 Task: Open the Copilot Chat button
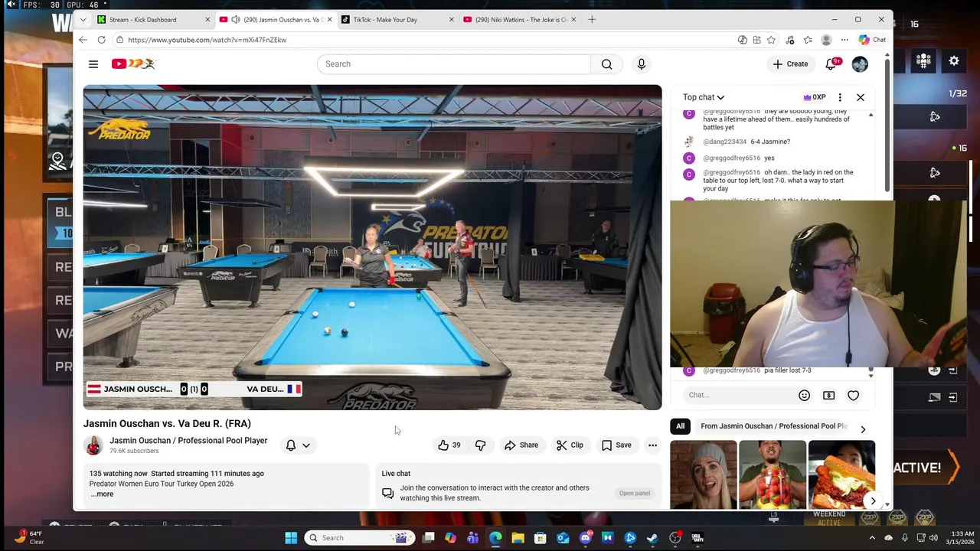pos(872,40)
